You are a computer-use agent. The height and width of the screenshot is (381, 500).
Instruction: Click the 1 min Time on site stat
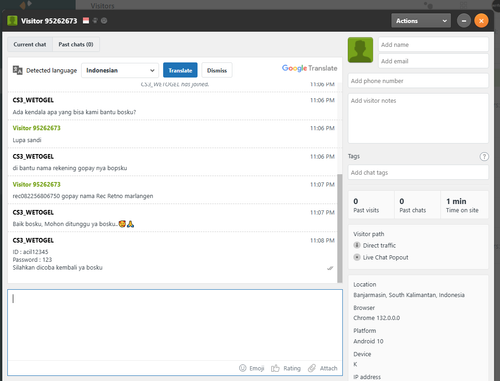465,205
